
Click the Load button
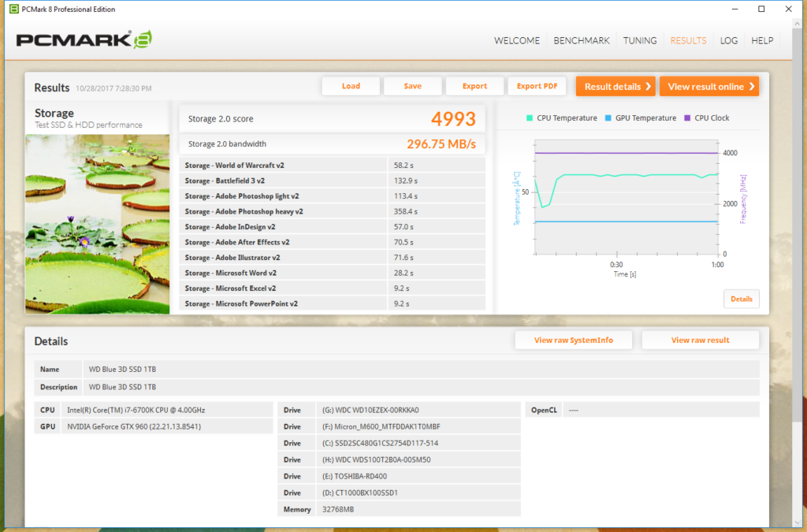351,86
